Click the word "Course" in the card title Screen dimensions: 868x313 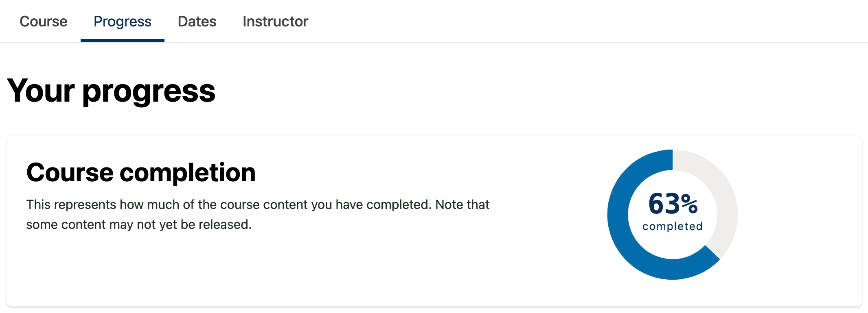(70, 172)
